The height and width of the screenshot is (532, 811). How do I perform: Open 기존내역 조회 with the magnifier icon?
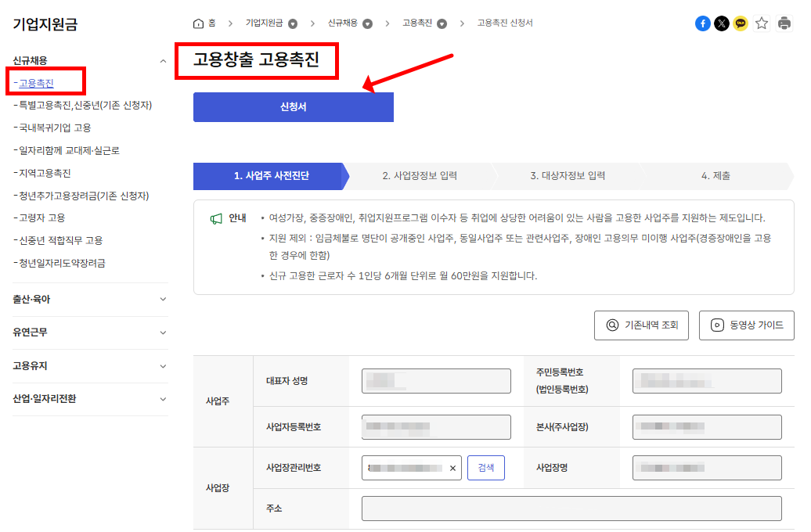point(640,325)
